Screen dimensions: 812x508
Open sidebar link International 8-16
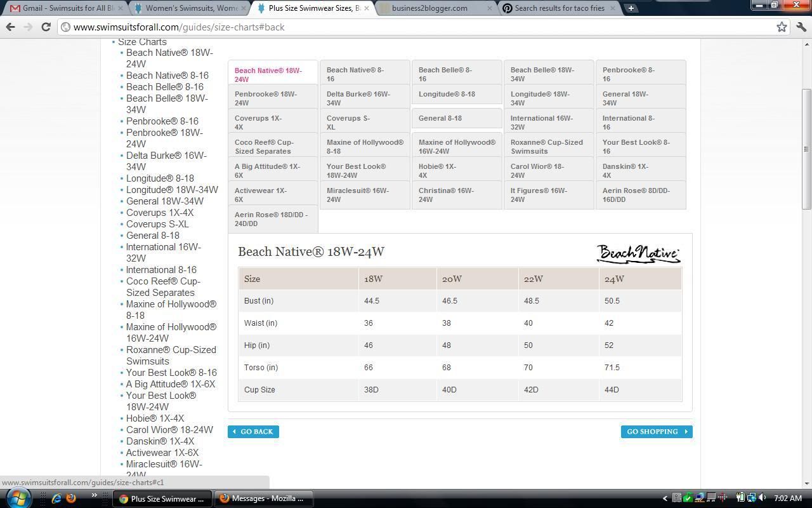click(161, 270)
